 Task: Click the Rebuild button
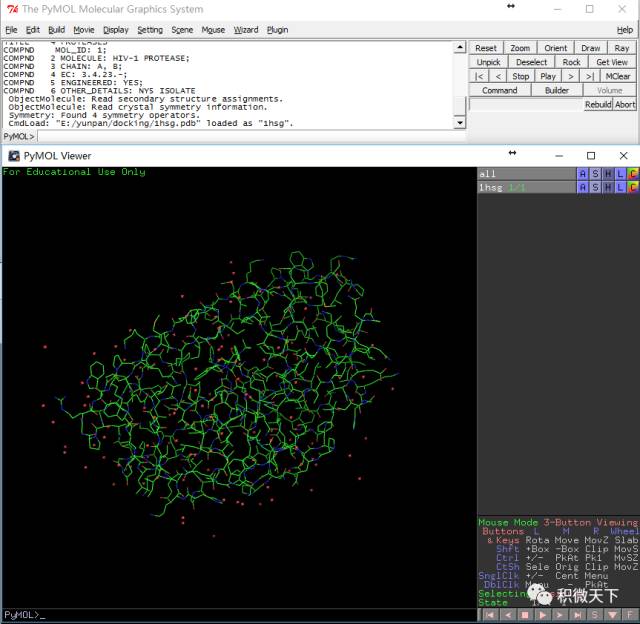coord(598,104)
